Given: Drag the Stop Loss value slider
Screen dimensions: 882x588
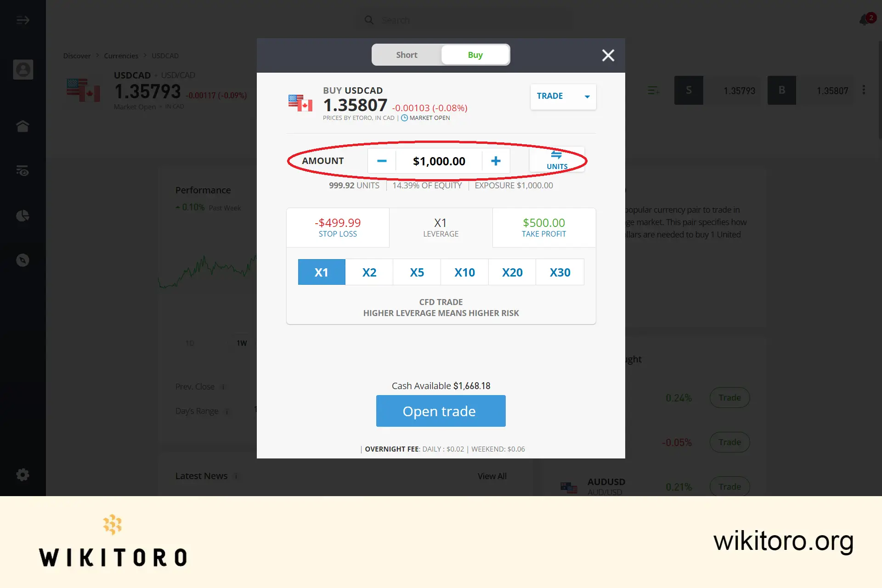Looking at the screenshot, I should 337,226.
